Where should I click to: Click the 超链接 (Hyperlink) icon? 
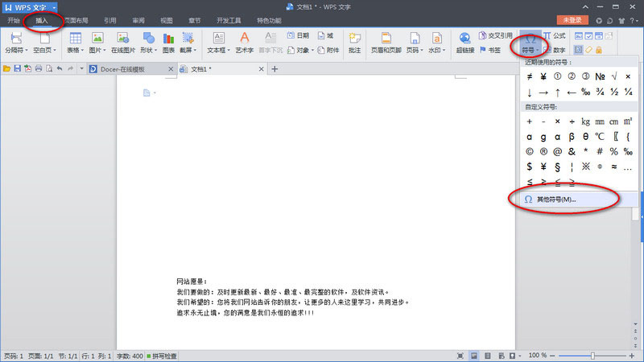[464, 42]
